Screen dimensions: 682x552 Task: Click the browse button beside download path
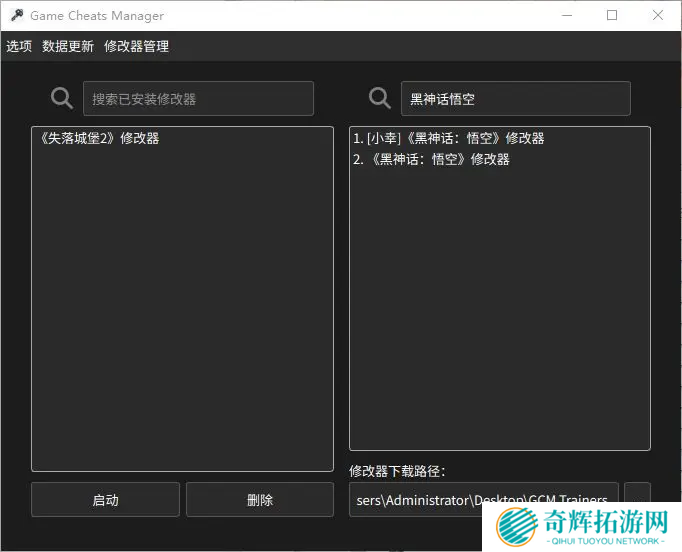pyautogui.click(x=637, y=497)
